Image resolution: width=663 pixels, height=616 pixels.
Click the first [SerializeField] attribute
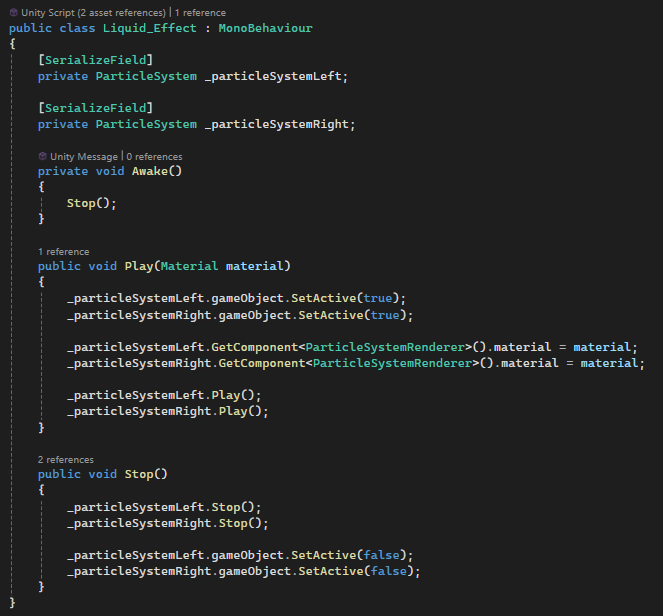tap(95, 60)
